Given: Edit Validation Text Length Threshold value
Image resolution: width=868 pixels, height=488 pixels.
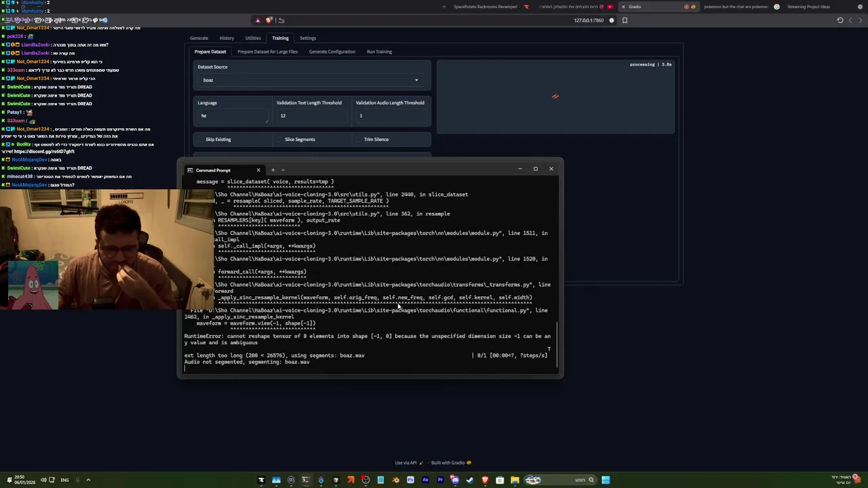Looking at the screenshot, I should tap(311, 116).
